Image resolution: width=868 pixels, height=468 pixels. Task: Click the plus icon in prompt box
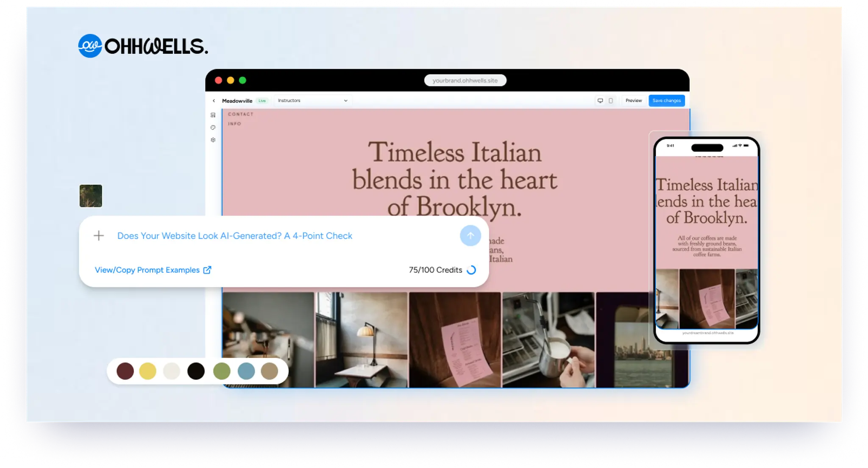click(99, 235)
